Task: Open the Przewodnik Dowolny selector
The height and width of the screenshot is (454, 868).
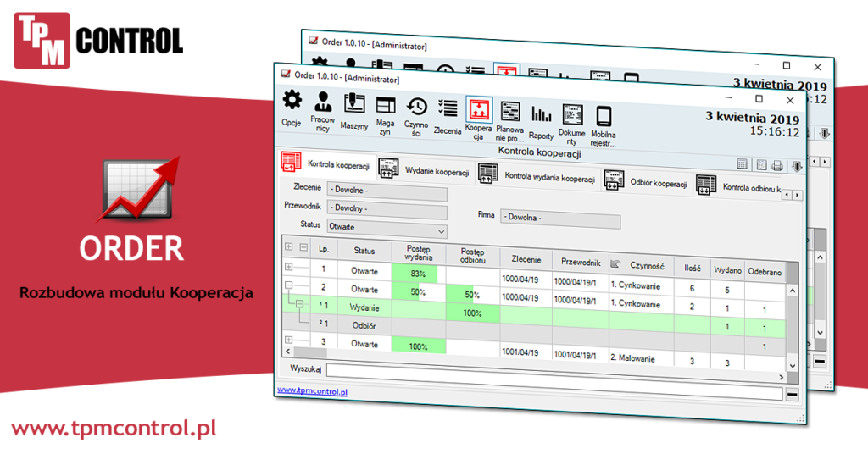Action: pyautogui.click(x=387, y=209)
